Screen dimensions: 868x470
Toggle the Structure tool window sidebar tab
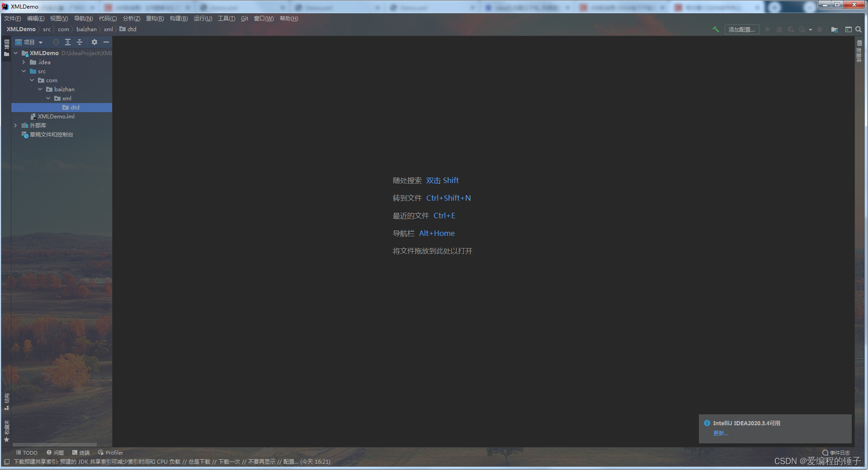point(6,401)
